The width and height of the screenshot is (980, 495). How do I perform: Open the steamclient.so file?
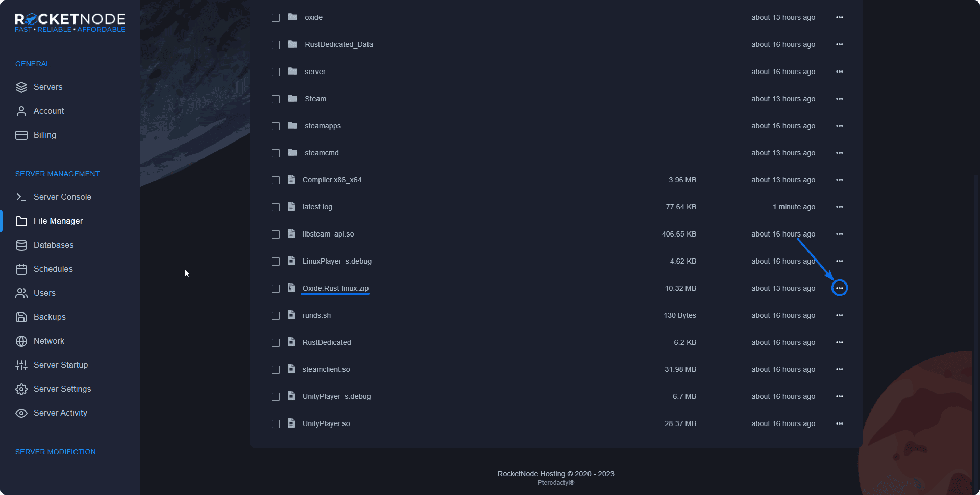[x=326, y=369]
